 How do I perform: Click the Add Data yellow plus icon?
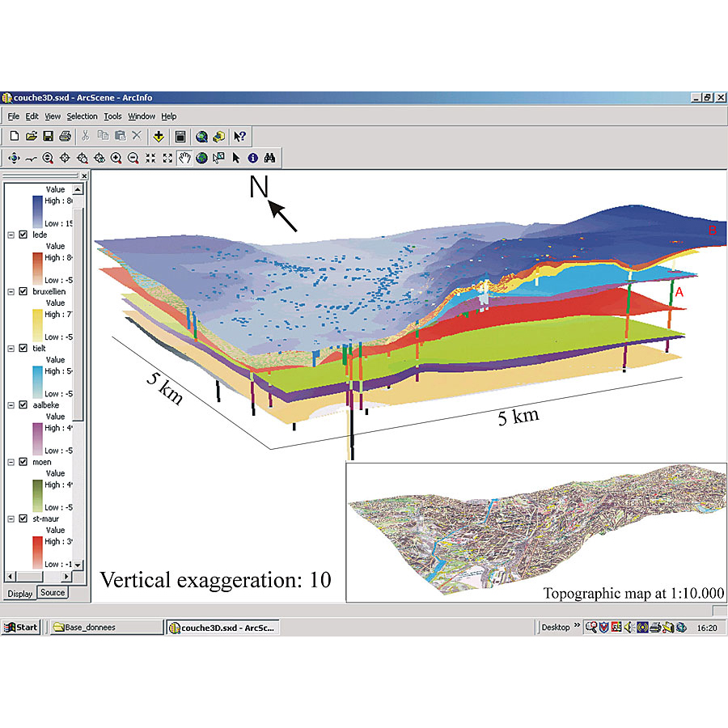(x=159, y=137)
